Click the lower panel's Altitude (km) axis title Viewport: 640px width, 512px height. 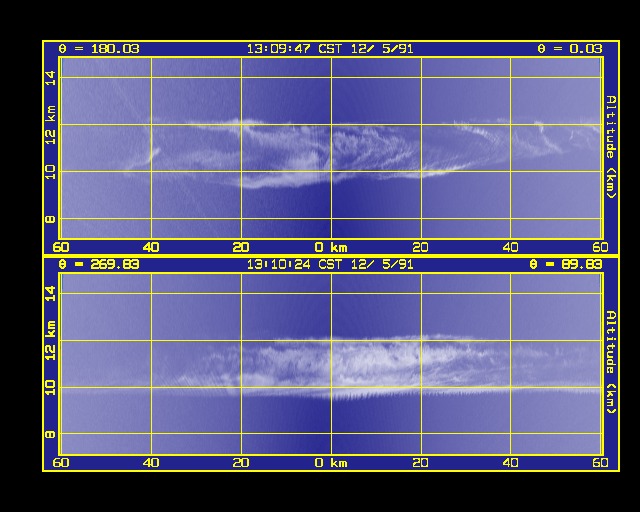point(611,362)
